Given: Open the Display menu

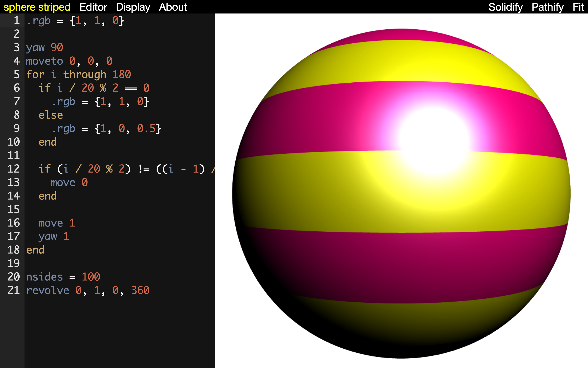Looking at the screenshot, I should 133,7.
